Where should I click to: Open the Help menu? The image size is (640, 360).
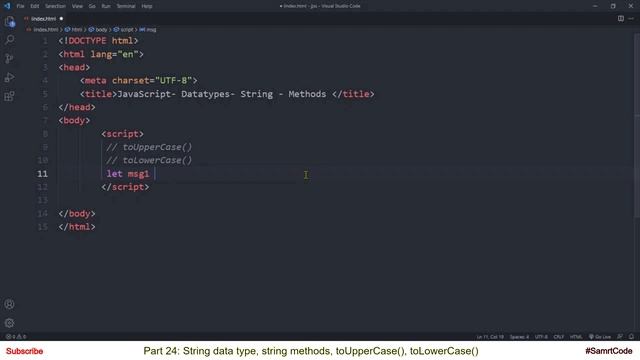(x=147, y=6)
